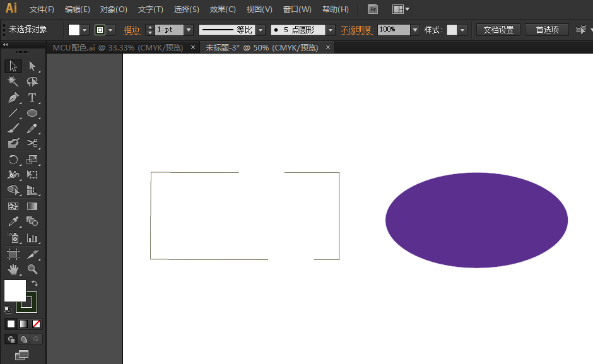Pick the Column Graph tool
Viewport: 593px width, 364px height.
pos(32,238)
